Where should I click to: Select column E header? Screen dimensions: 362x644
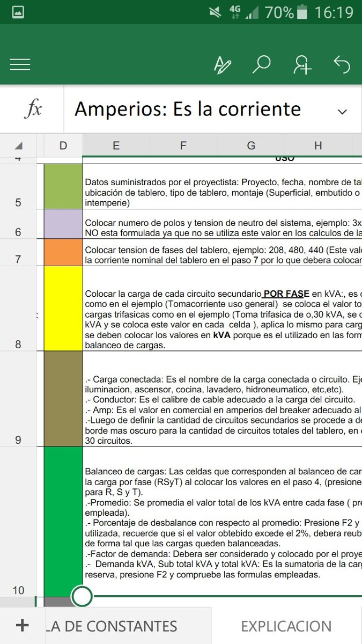[116, 145]
